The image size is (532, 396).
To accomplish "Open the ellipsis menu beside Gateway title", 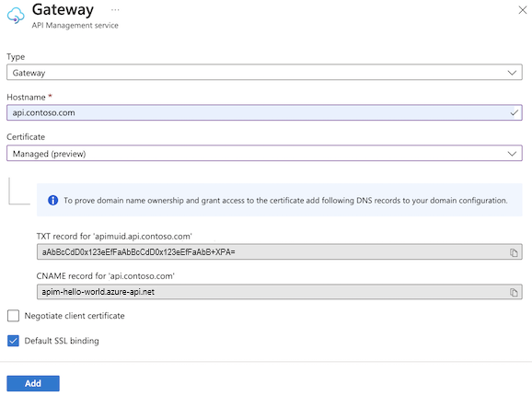I will tap(115, 10).
